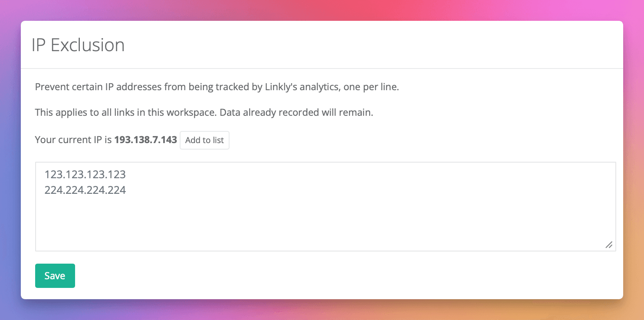Viewport: 644px width, 320px height.
Task: Click the Add to list button
Action: [204, 140]
